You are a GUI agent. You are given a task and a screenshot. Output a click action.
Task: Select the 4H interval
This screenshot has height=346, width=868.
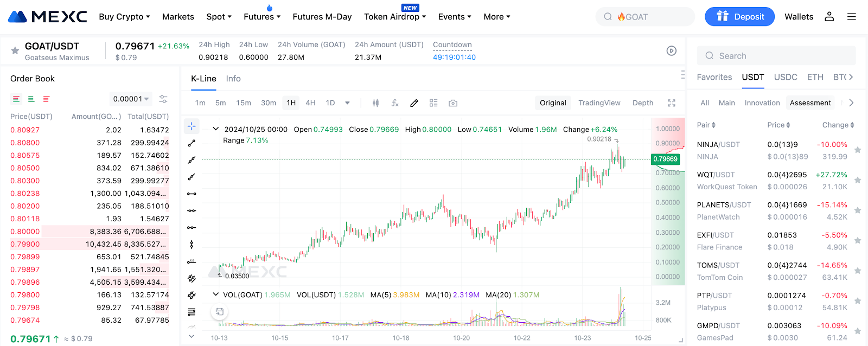(310, 103)
